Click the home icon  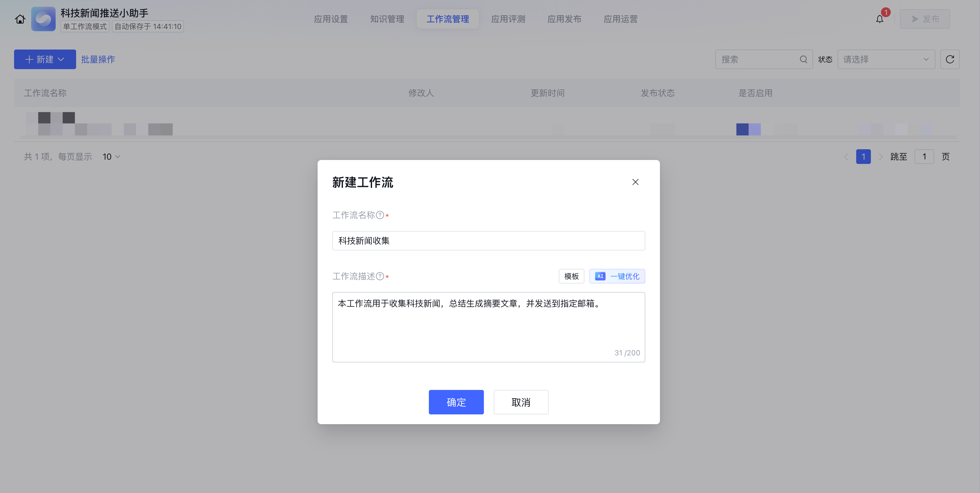pyautogui.click(x=20, y=19)
